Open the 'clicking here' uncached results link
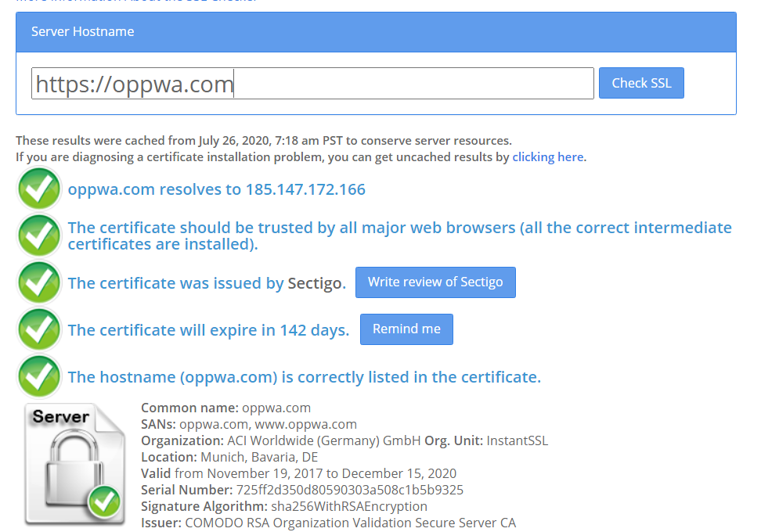The image size is (761, 532). (548, 157)
